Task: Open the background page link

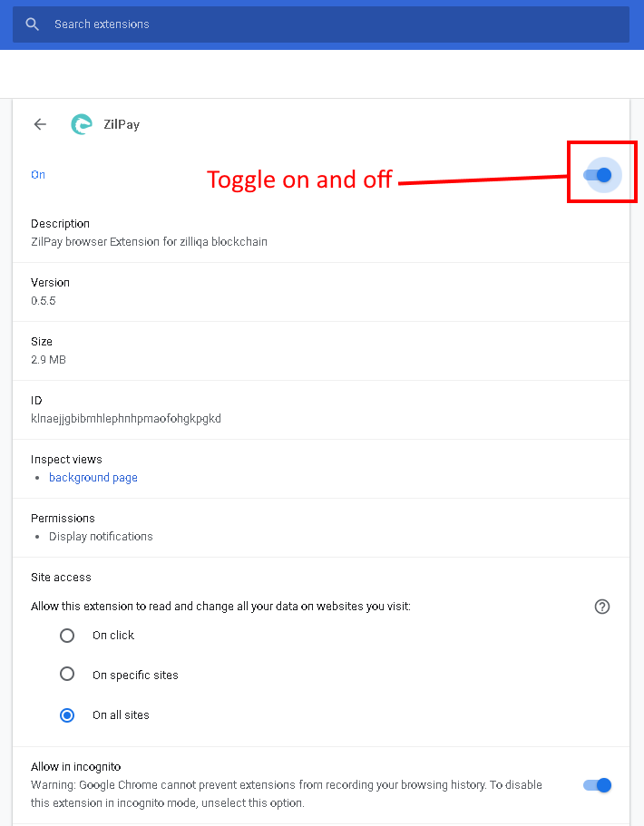Action: point(93,477)
